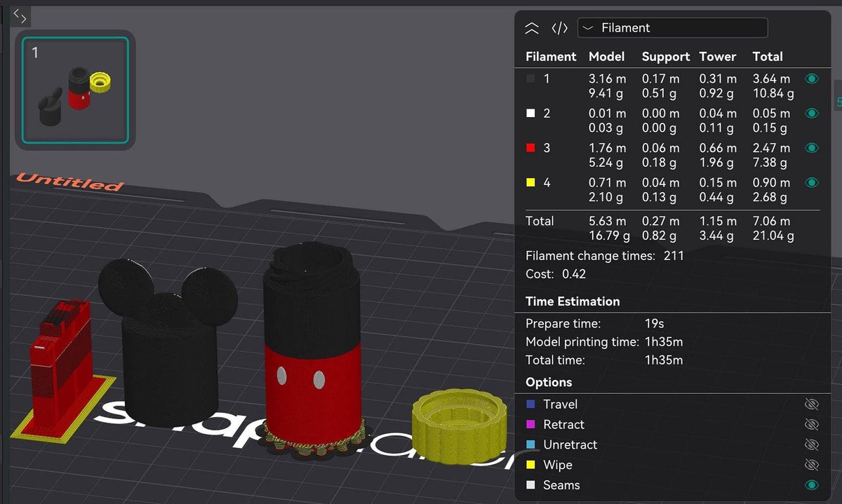This screenshot has height=504, width=842.
Task: Click the total length value 7.06 m
Action: [771, 221]
